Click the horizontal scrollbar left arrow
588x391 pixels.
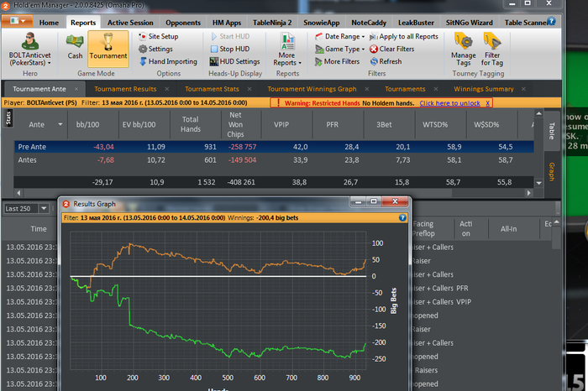[x=18, y=193]
